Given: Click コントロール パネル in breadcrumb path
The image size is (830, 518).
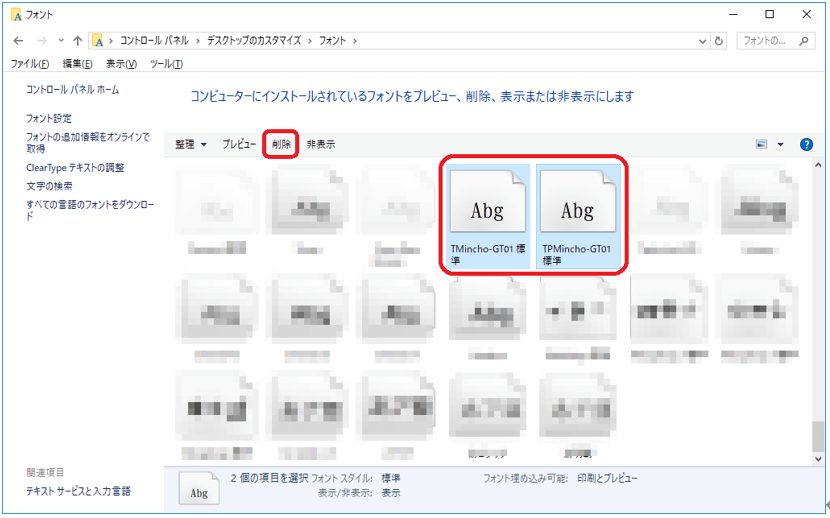Looking at the screenshot, I should click(x=157, y=41).
